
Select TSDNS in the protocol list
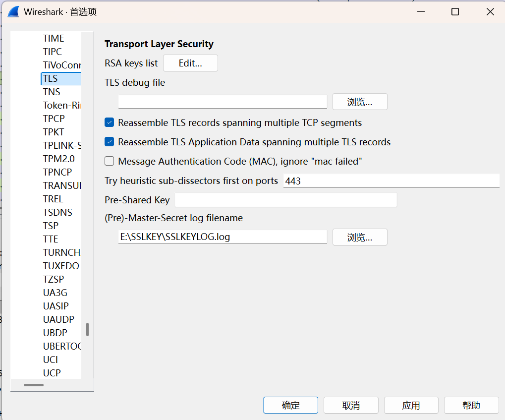tap(57, 212)
